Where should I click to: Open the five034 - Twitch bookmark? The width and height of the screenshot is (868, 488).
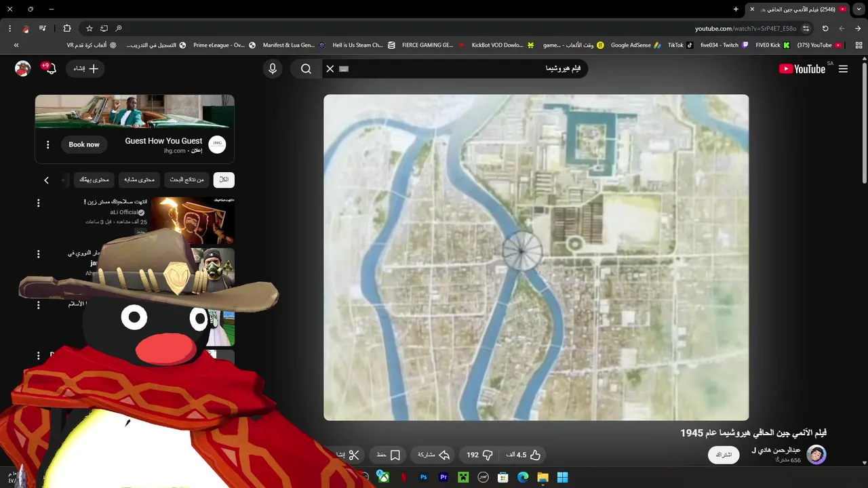724,45
